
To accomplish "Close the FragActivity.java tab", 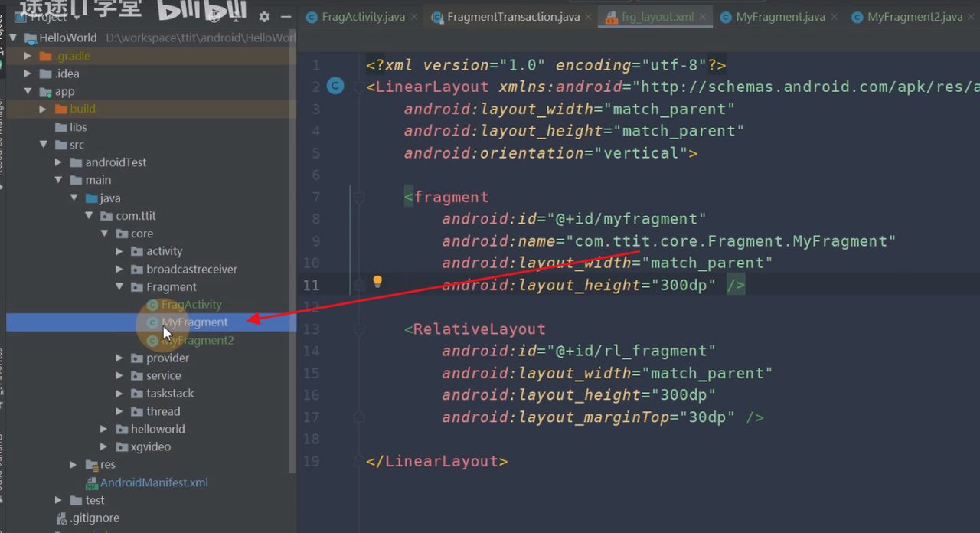I will pos(414,17).
